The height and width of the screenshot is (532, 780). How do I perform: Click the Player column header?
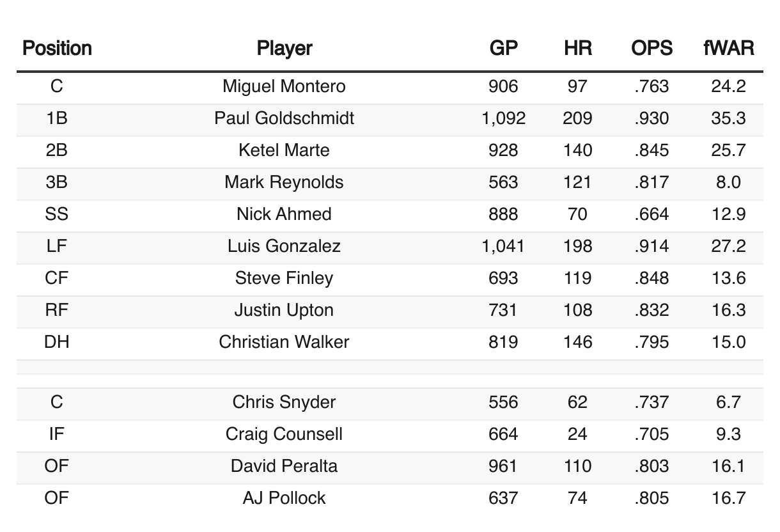[285, 48]
